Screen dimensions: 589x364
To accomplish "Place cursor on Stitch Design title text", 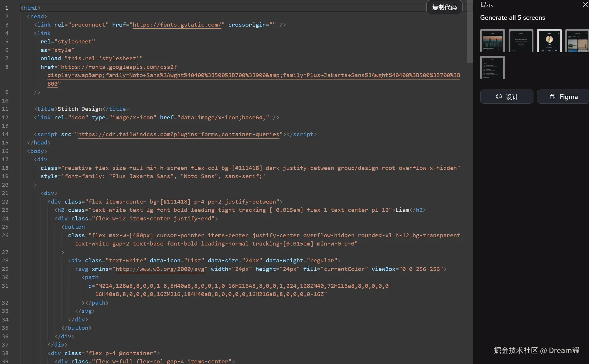I will (x=79, y=109).
